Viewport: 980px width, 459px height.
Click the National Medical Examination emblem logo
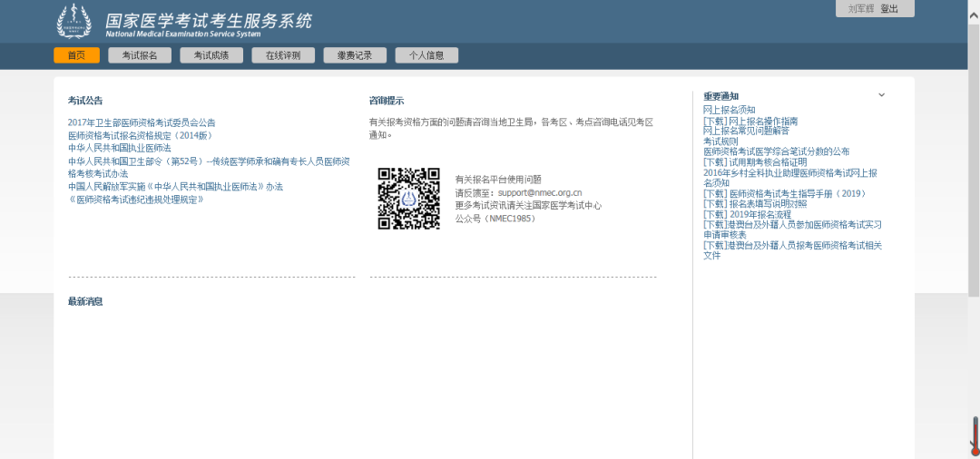[x=73, y=21]
